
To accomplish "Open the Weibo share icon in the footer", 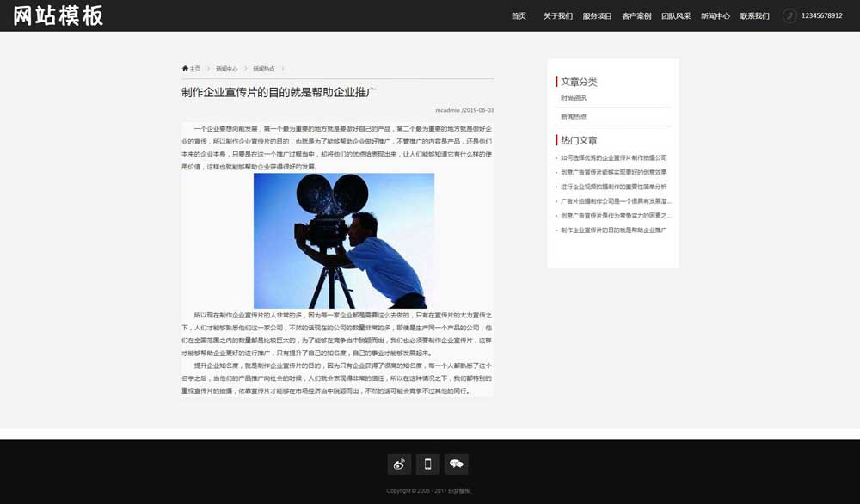I will click(398, 464).
